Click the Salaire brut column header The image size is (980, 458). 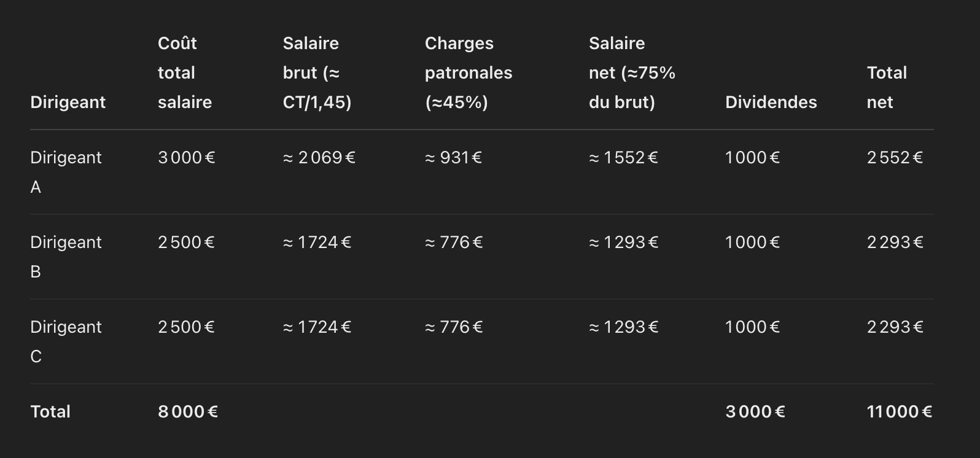click(x=317, y=72)
